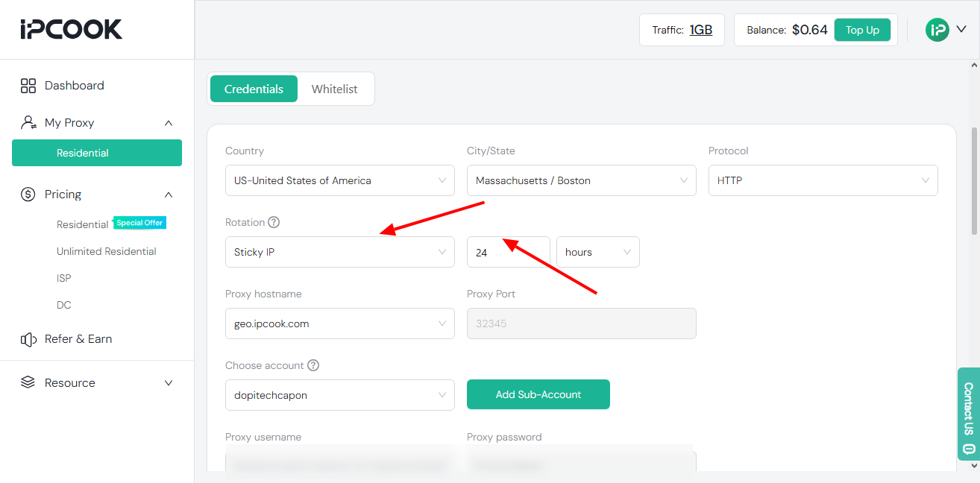
Task: Collapse the Pricing menu chevron
Action: point(169,195)
